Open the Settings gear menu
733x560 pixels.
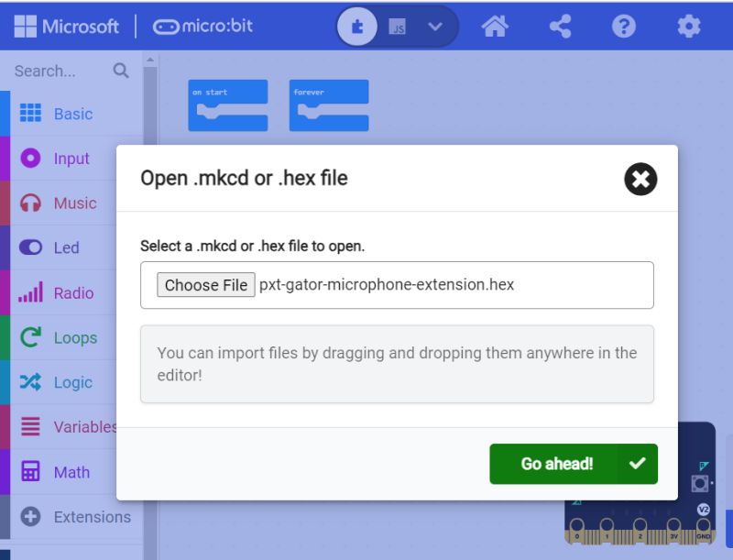click(689, 27)
